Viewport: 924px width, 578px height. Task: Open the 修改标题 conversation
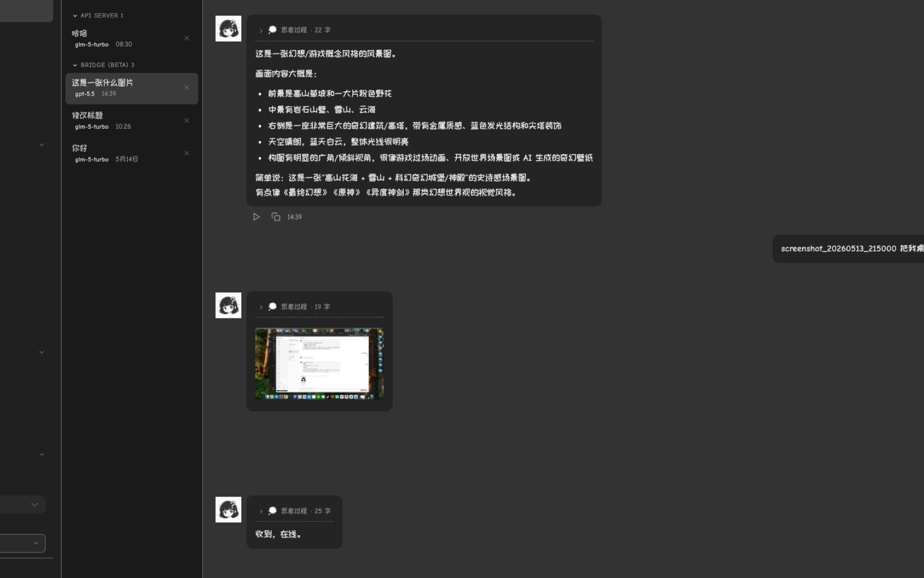pyautogui.click(x=132, y=120)
